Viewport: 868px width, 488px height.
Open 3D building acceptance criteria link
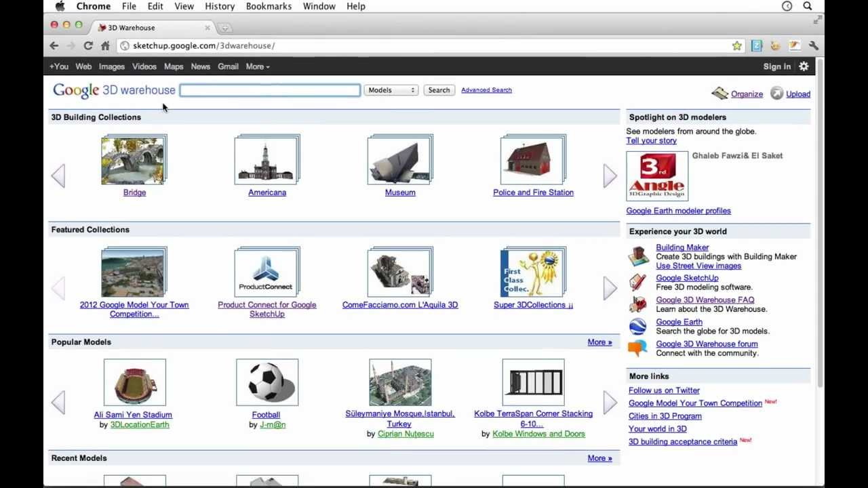(682, 442)
